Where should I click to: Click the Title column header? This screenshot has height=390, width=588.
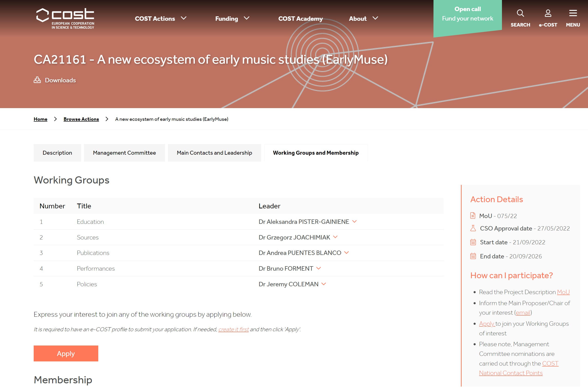(84, 206)
